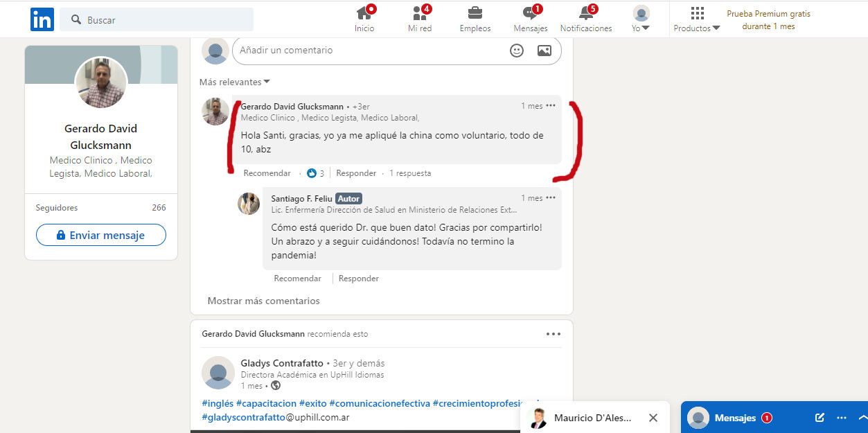This screenshot has height=433, width=868.
Task: Expand the Productos grid menu
Action: pyautogui.click(x=697, y=19)
